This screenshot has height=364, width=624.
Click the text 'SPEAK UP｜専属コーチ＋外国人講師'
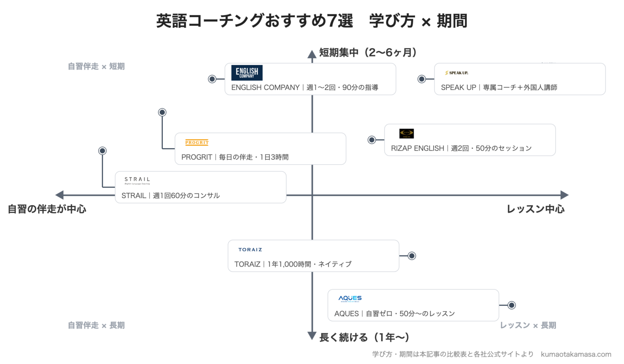tap(499, 87)
